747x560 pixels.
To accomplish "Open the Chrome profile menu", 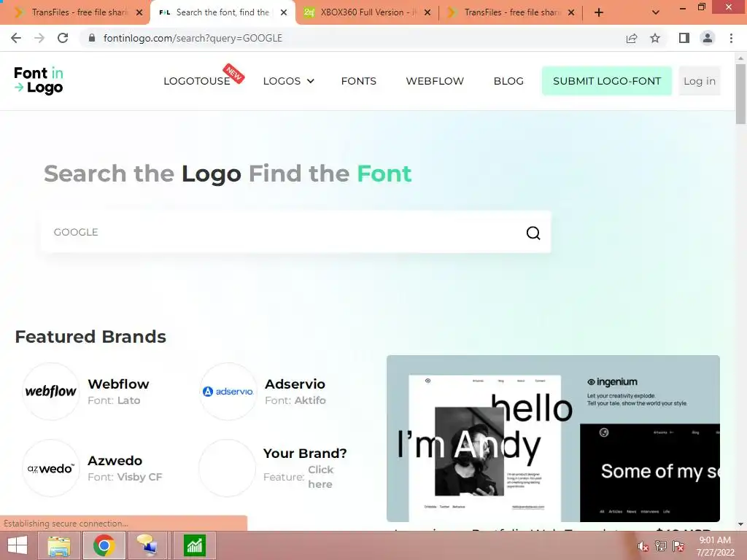I will coord(708,38).
